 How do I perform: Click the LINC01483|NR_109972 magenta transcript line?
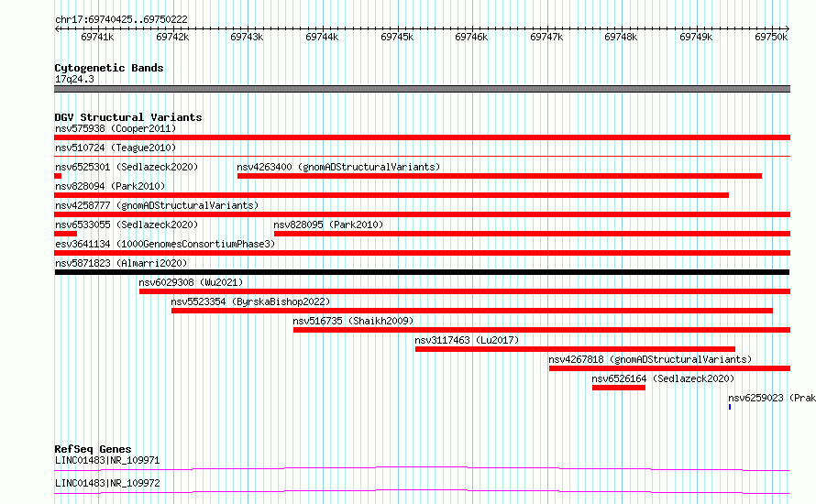click(x=422, y=491)
